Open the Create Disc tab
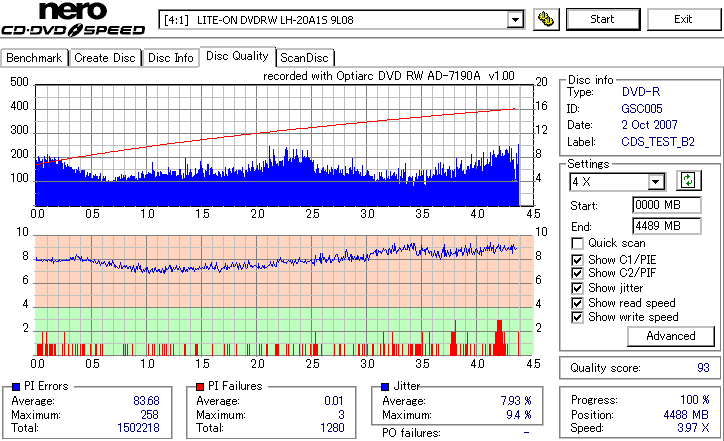 105,58
